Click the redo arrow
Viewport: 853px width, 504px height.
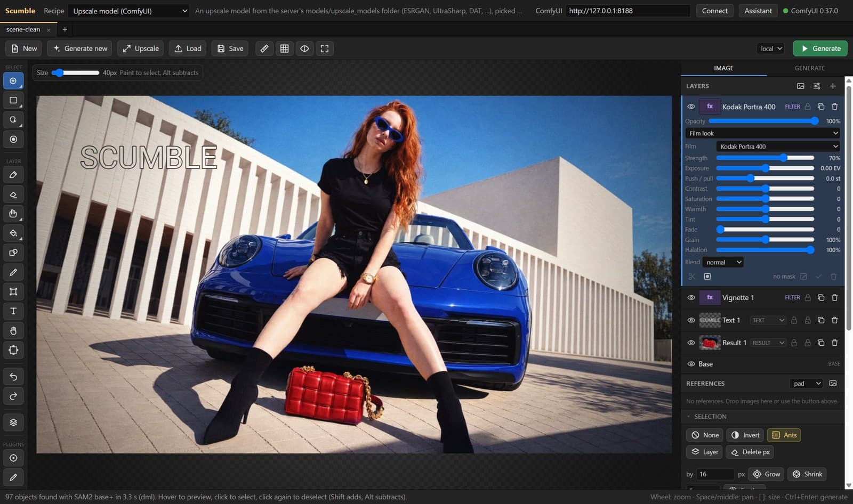point(13,396)
